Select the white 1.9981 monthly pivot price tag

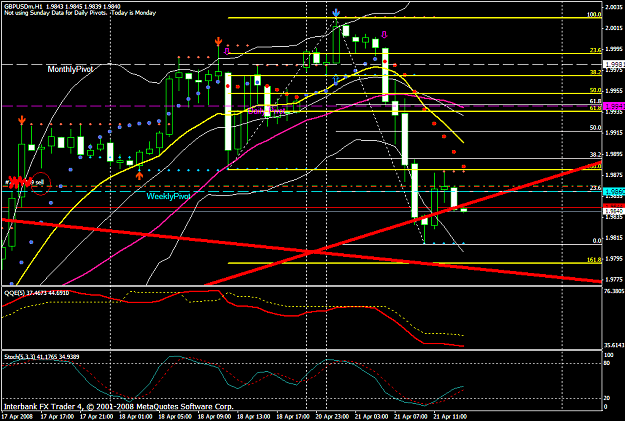(614, 64)
